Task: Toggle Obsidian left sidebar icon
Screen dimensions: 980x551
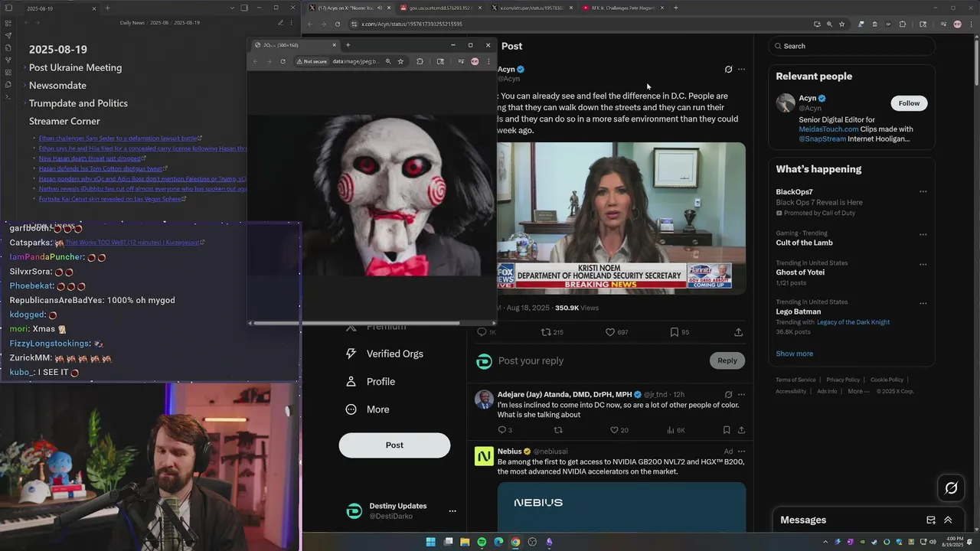Action: pyautogui.click(x=8, y=8)
